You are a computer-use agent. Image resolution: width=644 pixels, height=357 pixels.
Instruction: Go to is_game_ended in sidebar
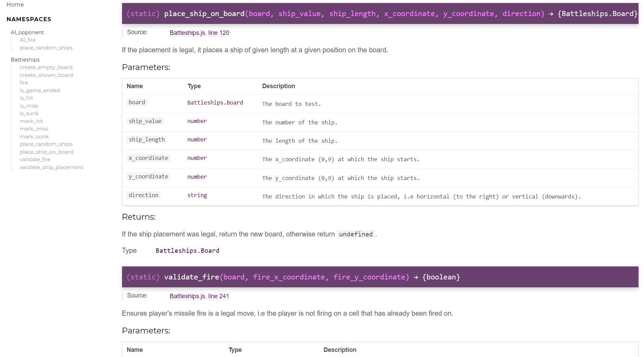40,91
